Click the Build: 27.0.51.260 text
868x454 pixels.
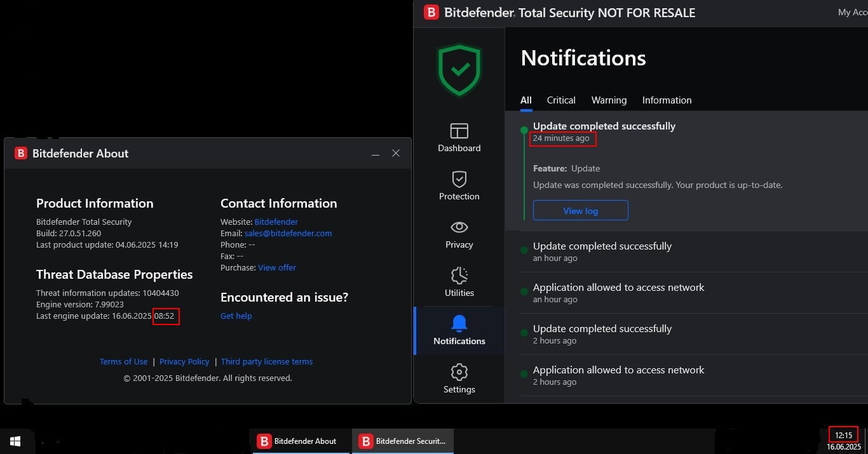click(x=69, y=233)
